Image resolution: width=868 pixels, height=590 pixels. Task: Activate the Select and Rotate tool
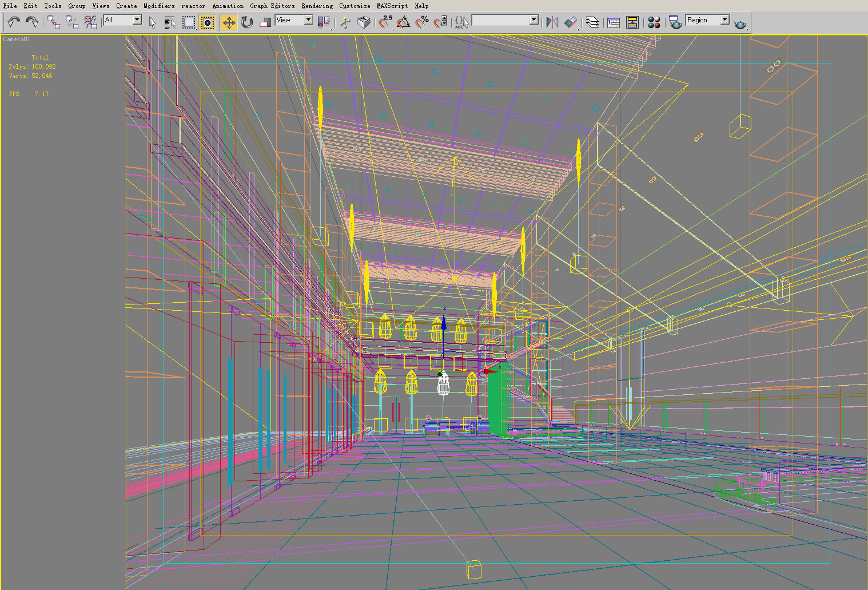(246, 22)
